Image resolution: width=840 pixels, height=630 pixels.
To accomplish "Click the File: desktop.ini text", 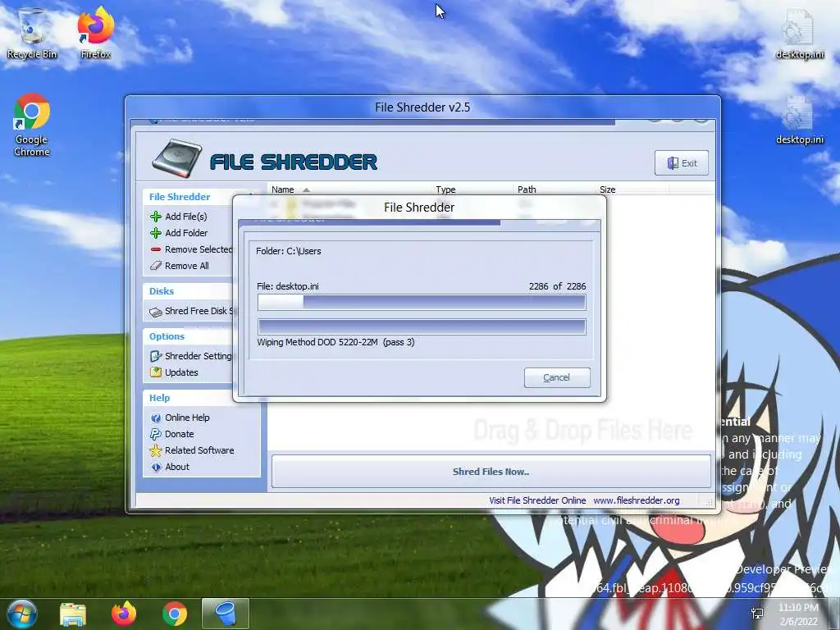I will coord(288,286).
